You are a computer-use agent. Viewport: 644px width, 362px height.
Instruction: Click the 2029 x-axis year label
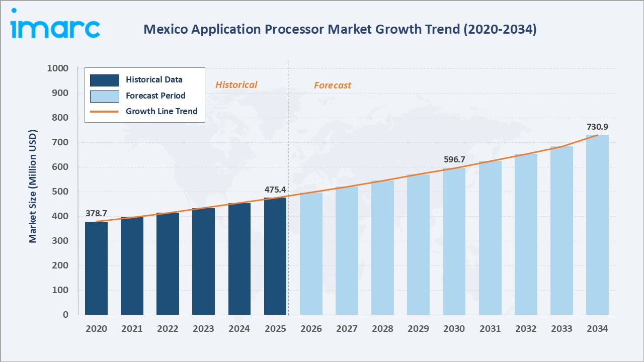pos(419,329)
